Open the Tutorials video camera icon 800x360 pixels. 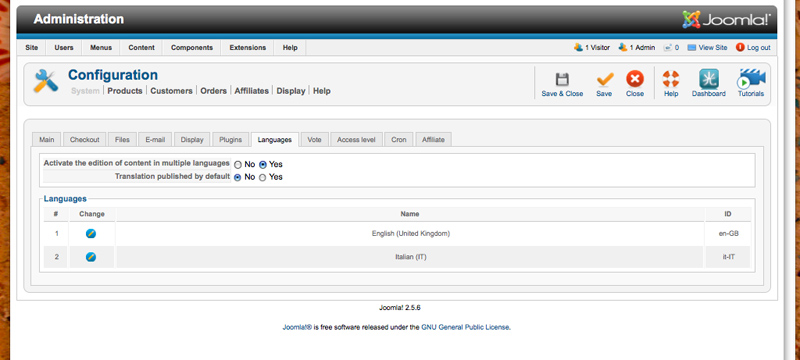tap(751, 79)
